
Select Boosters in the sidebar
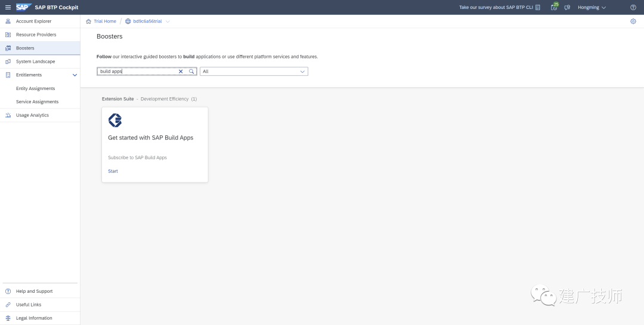point(25,48)
